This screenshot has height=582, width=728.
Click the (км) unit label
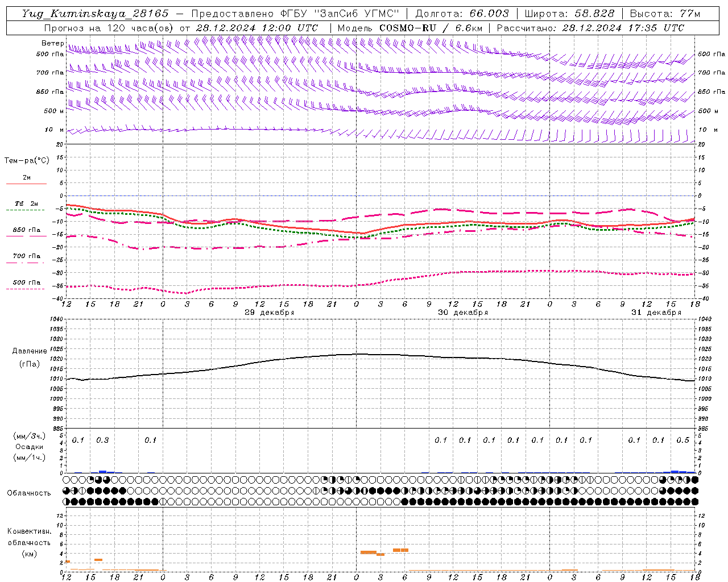point(29,554)
